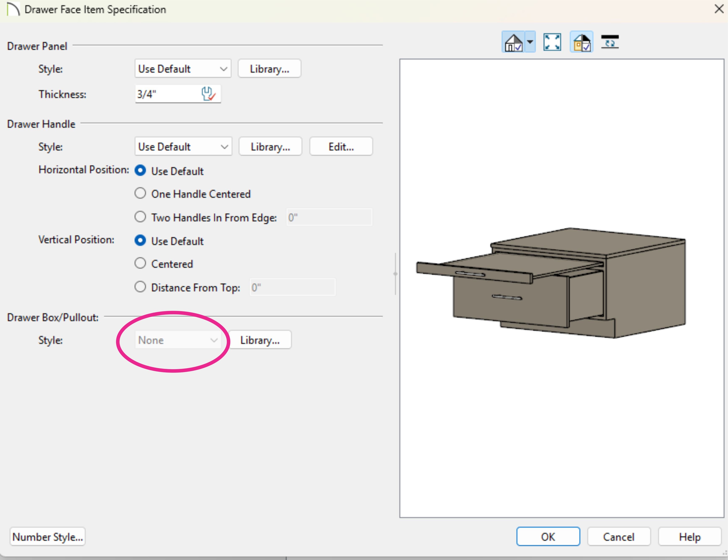Expand the Drawer Handle Style dropdown
Viewport: 728px width, 560px height.
(183, 147)
